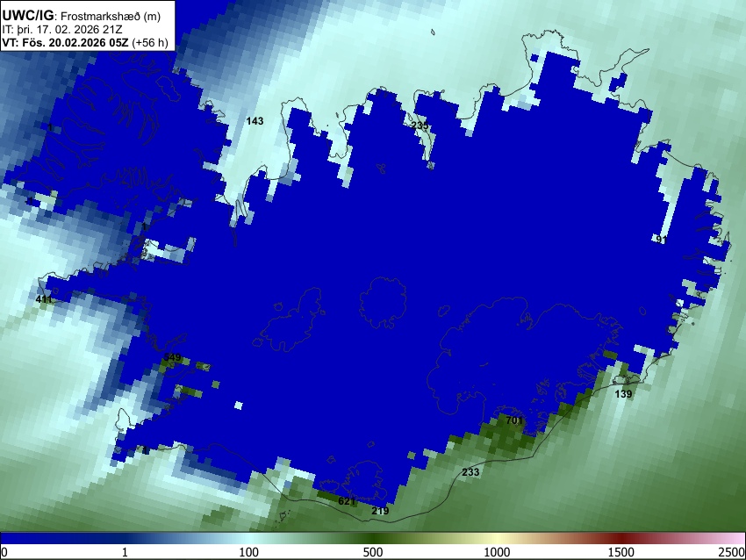Click the map value label '411'
746x560 pixels.
coord(44,299)
